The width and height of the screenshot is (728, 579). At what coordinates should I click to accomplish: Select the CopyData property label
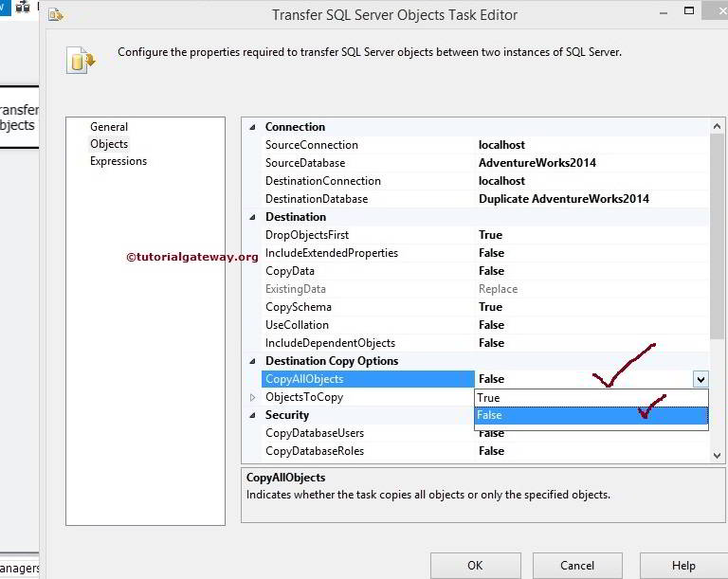pyautogui.click(x=290, y=271)
